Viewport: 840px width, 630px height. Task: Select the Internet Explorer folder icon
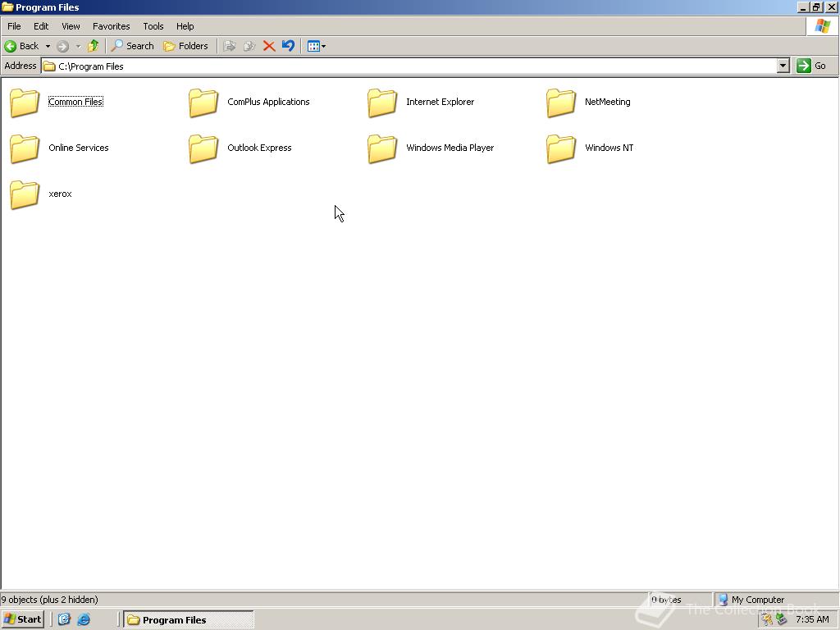tap(382, 103)
